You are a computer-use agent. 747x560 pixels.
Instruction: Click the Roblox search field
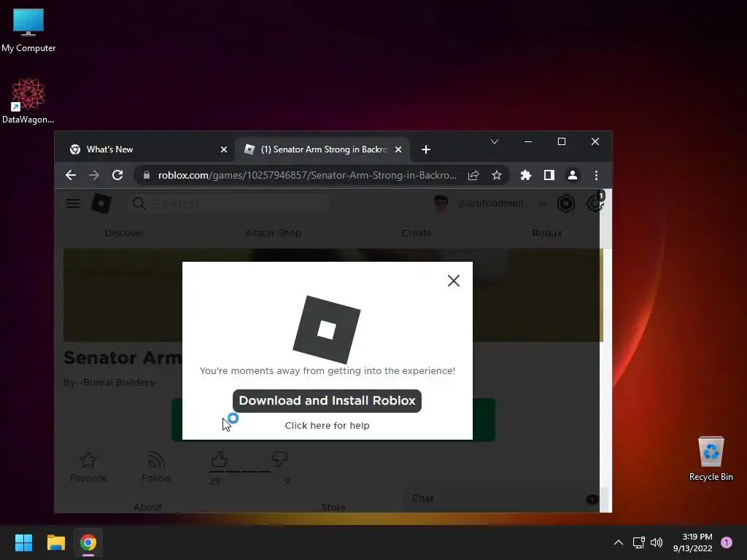[x=228, y=204]
